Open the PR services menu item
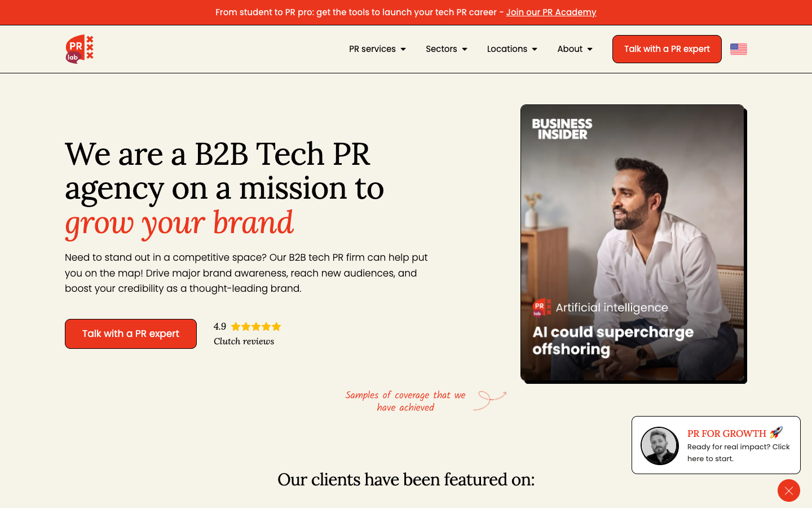 pos(372,49)
